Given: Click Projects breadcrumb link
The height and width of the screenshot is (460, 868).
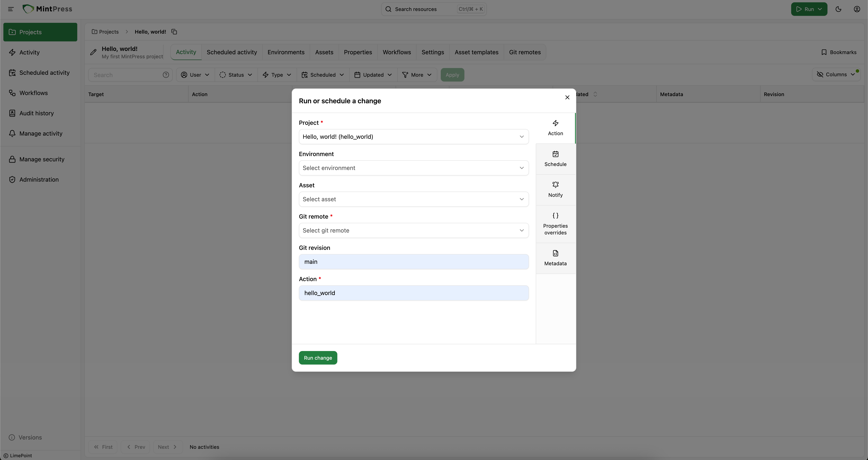Looking at the screenshot, I should (x=105, y=32).
